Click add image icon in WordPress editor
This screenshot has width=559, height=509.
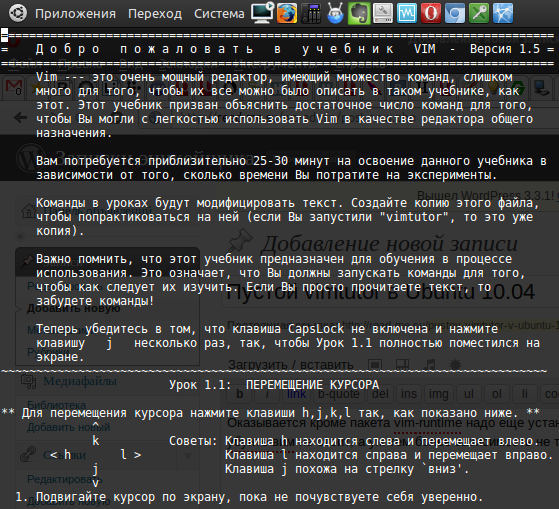click(x=375, y=364)
